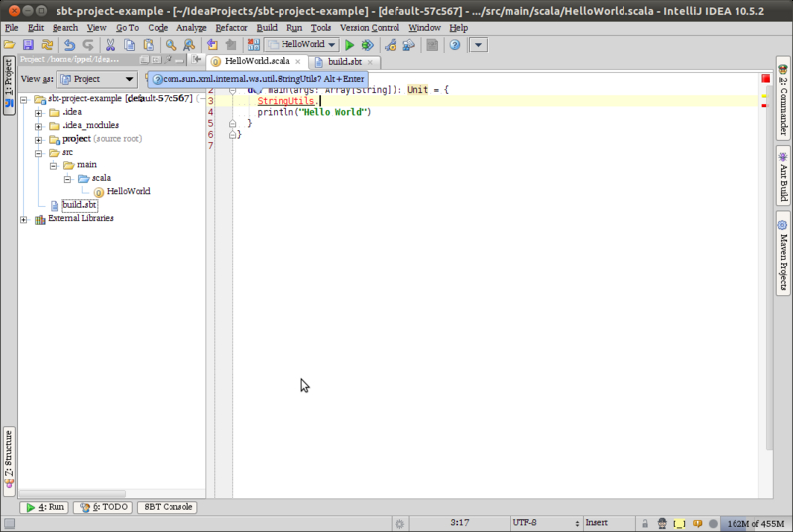Viewport: 793px width, 532px height.
Task: Click the Make Project toolbar icon
Action: tap(254, 45)
